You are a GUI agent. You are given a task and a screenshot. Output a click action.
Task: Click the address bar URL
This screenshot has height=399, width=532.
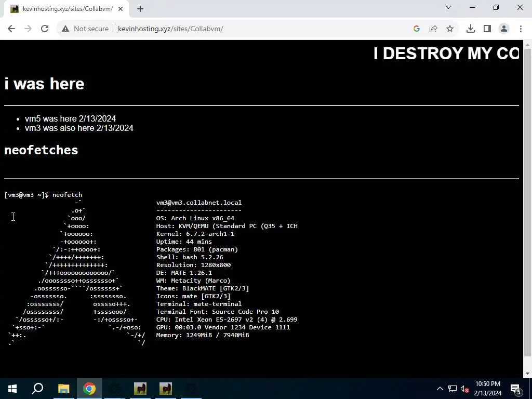170,29
